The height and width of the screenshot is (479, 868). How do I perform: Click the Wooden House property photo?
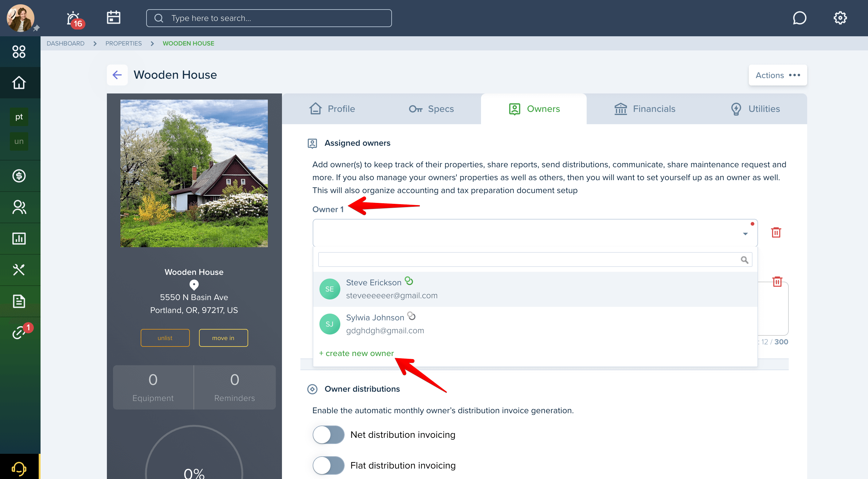194,173
